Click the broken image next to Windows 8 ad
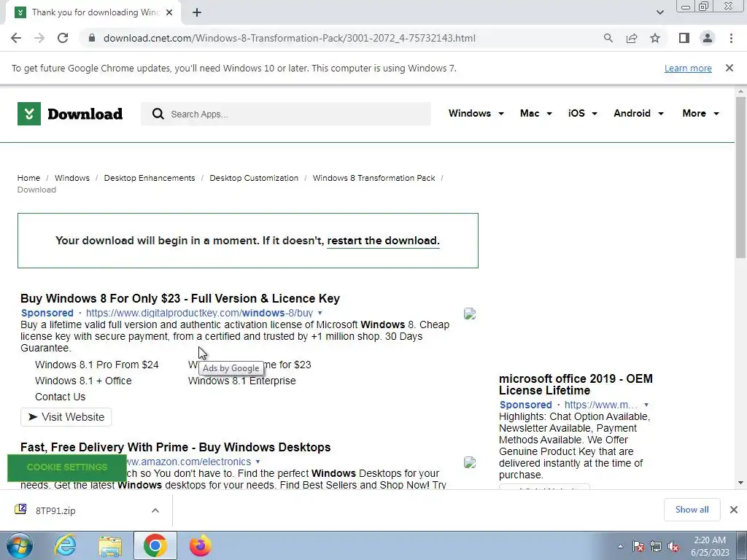Screen dimensions: 747x560 click(x=470, y=314)
